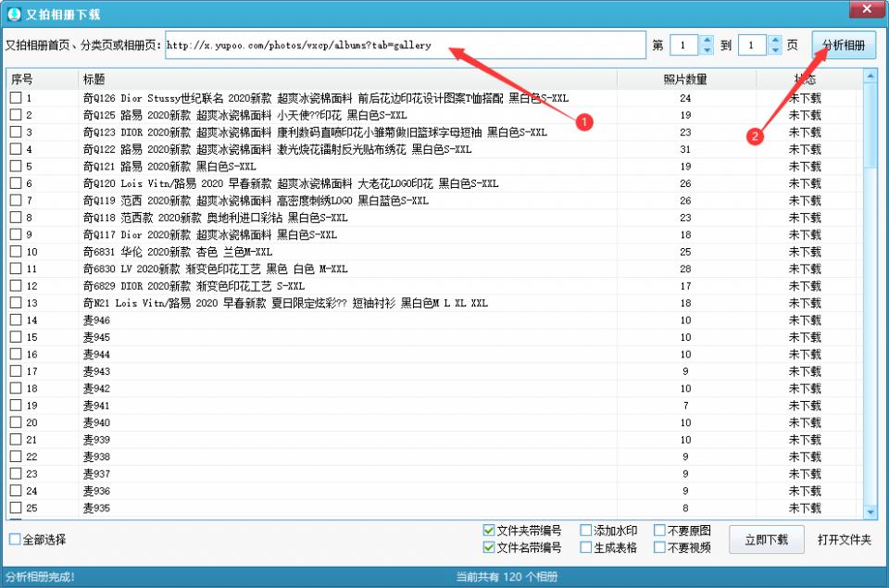Close the 又拍相册下载 window

pyautogui.click(x=867, y=9)
